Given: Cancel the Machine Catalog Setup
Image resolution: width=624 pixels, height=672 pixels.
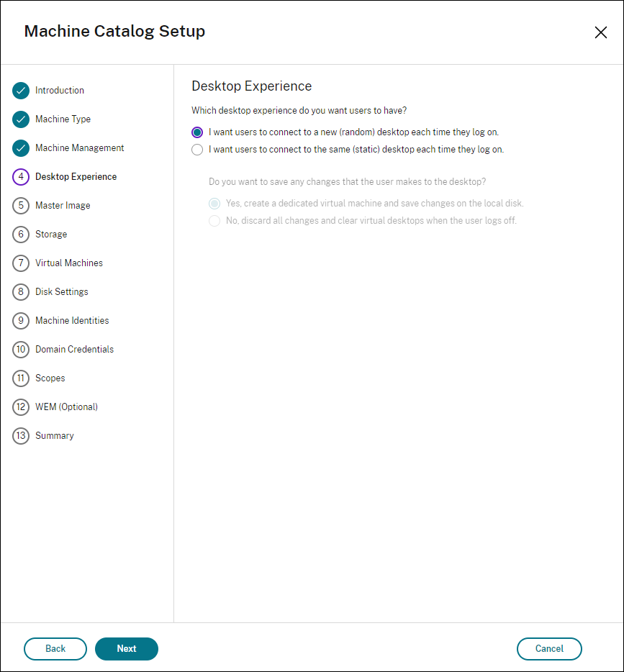Looking at the screenshot, I should point(549,649).
